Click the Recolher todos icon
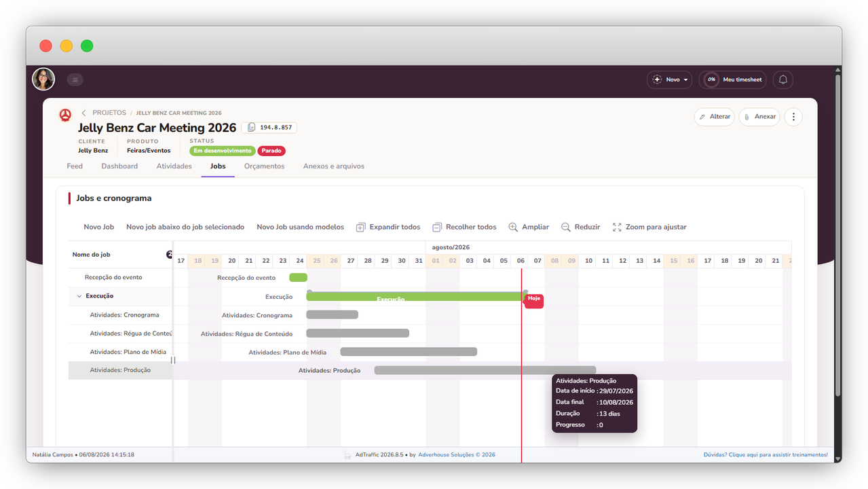 point(437,228)
